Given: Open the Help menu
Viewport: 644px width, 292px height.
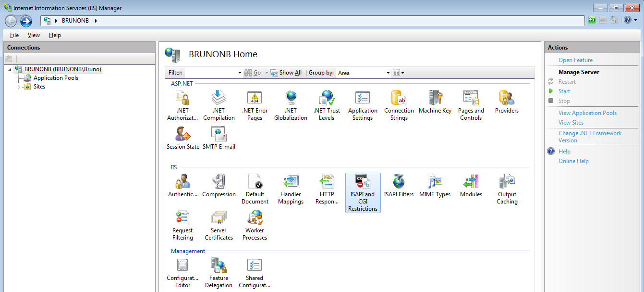Looking at the screenshot, I should pyautogui.click(x=55, y=35).
